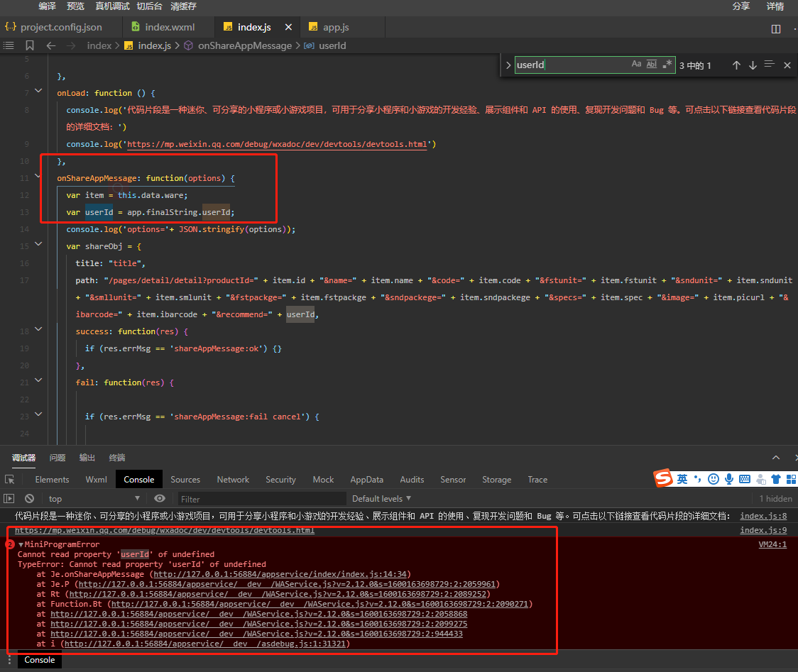Collapse the onLoad function fold arrow
The height and width of the screenshot is (672, 798).
point(38,91)
